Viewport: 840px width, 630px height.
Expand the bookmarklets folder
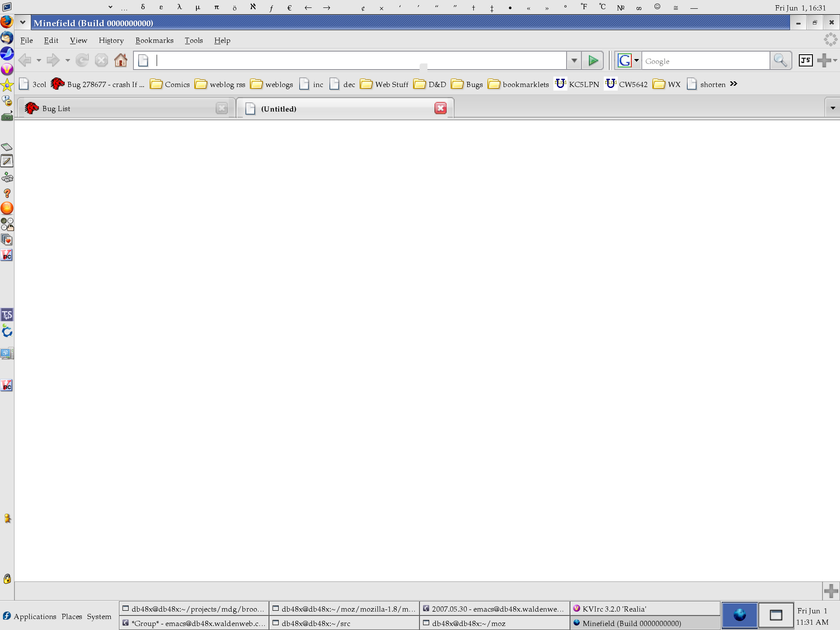pos(518,84)
